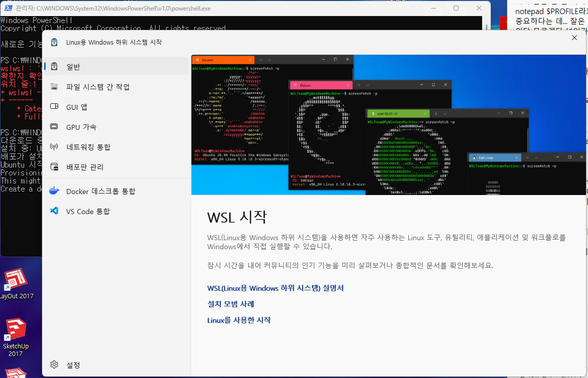Viewport: 588px width, 378px height.
Task: Open the SketchUp 2017 desktop shortcut
Action: 16,337
